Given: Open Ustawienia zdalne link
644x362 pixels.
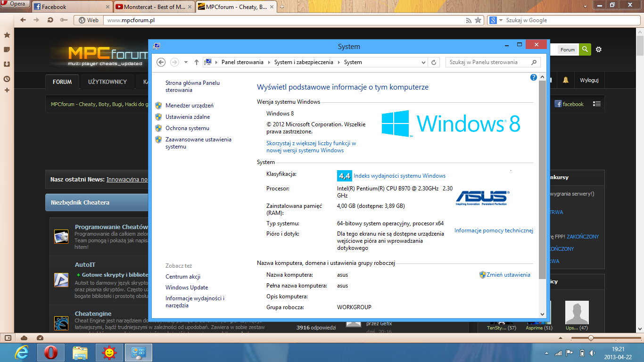Looking at the screenshot, I should click(188, 117).
